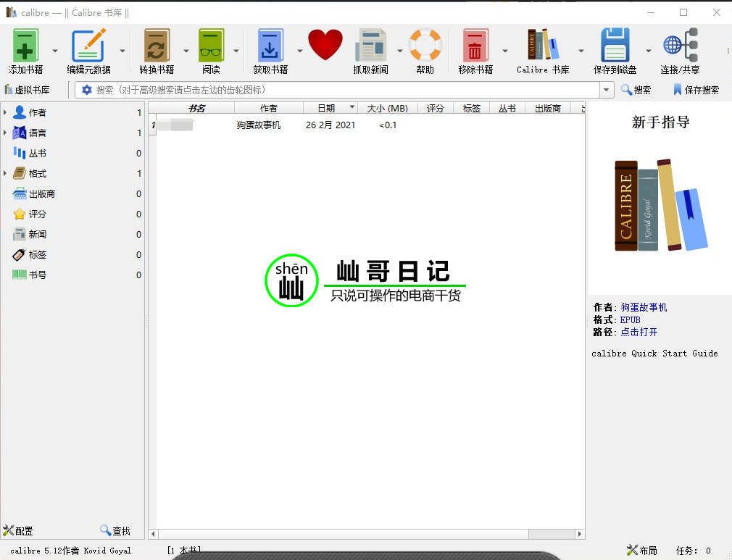The height and width of the screenshot is (560, 732).
Task: Click the 布局 layout button
Action: (642, 550)
